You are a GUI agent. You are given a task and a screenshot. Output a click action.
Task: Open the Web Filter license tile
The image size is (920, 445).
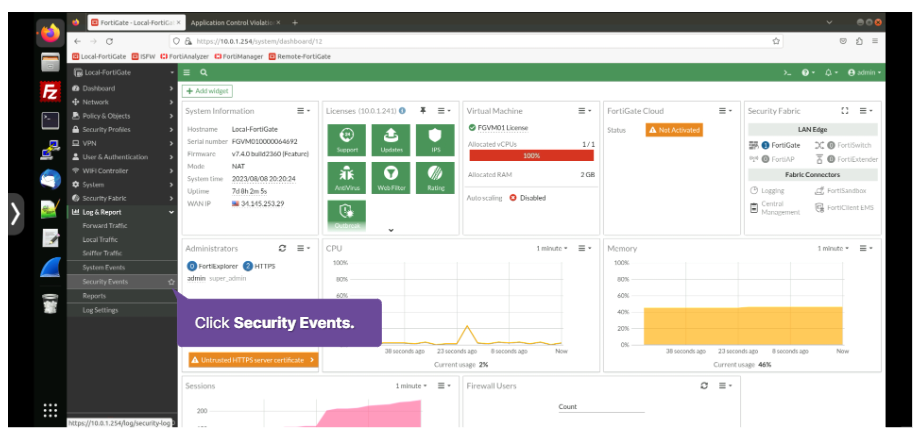click(x=391, y=178)
